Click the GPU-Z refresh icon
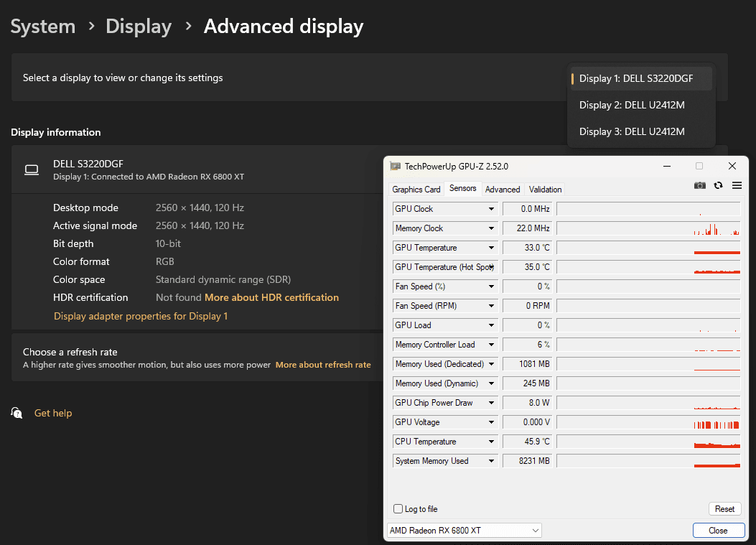 click(719, 186)
